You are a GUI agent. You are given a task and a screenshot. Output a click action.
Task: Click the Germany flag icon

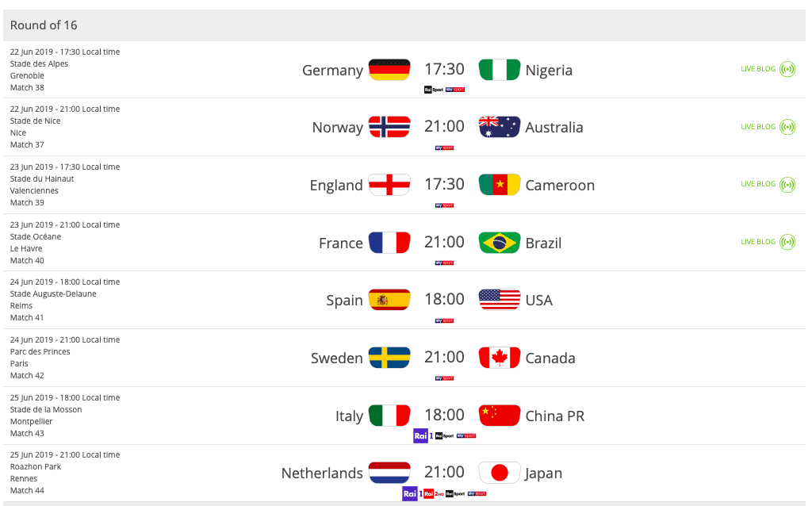[389, 70]
